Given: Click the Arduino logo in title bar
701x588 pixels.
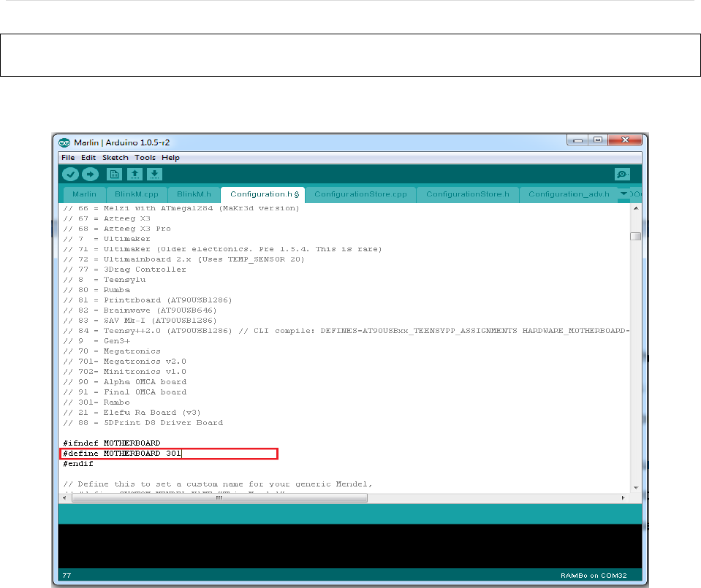Looking at the screenshot, I should (x=64, y=142).
